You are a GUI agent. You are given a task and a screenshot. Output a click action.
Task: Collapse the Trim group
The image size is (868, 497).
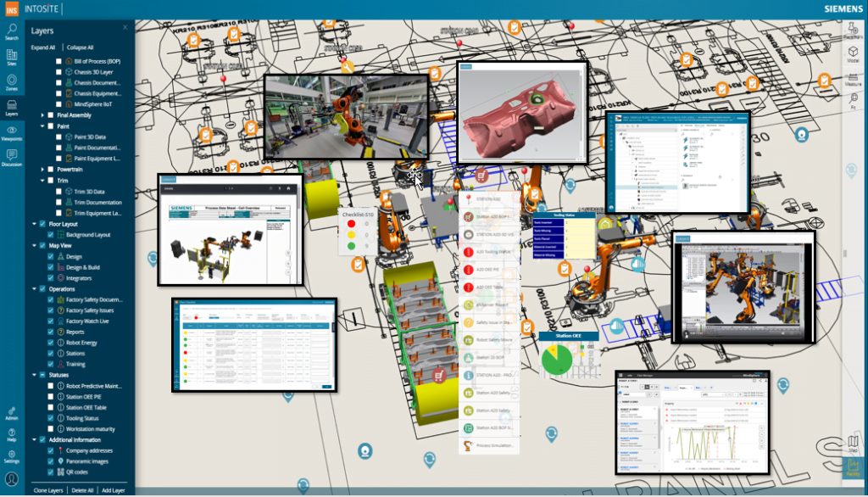pos(42,181)
